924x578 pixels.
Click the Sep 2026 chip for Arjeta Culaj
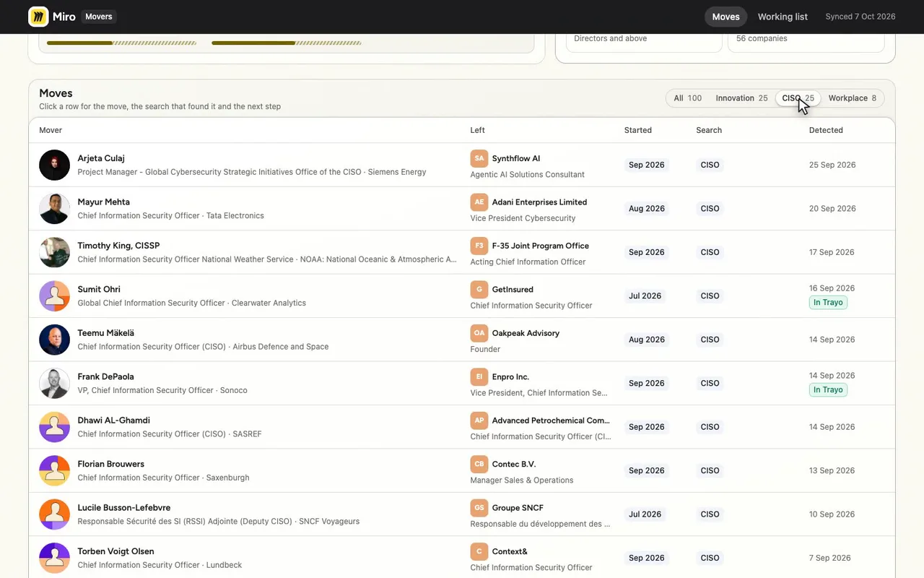pyautogui.click(x=646, y=165)
